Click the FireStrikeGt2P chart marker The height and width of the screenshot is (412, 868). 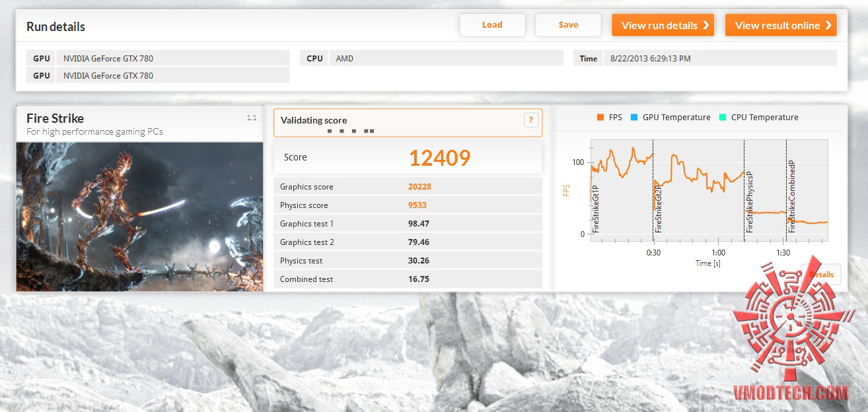[658, 209]
